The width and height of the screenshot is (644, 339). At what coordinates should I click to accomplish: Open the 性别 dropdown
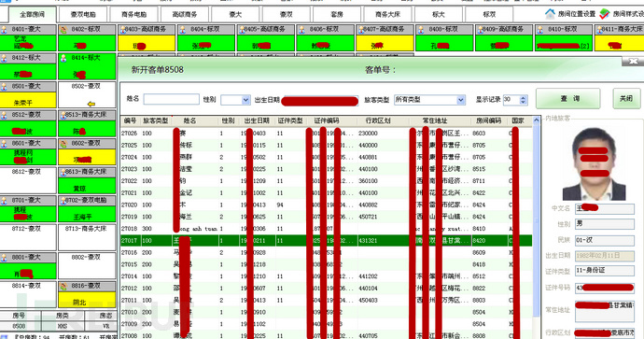[235, 100]
